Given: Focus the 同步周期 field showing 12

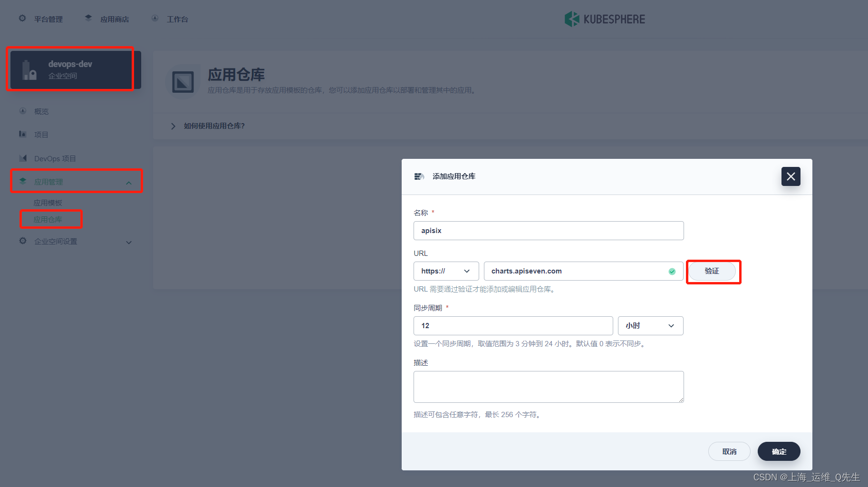Looking at the screenshot, I should [513, 326].
